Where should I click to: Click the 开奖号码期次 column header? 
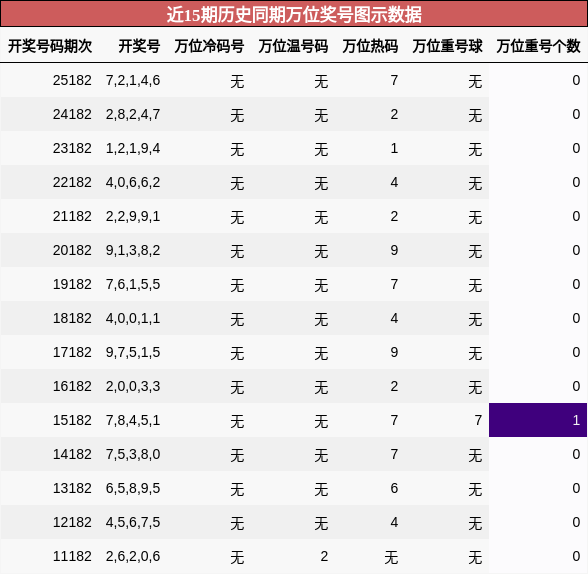coord(50,46)
